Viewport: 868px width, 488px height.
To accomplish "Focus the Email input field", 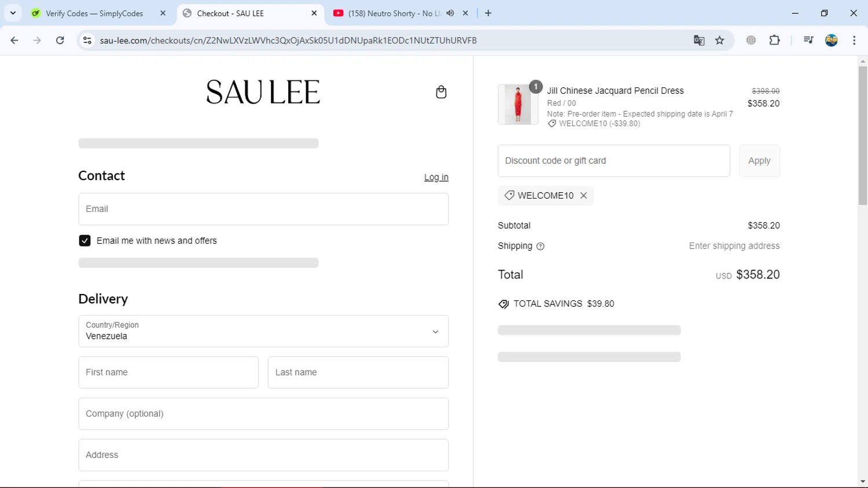I will [x=263, y=209].
